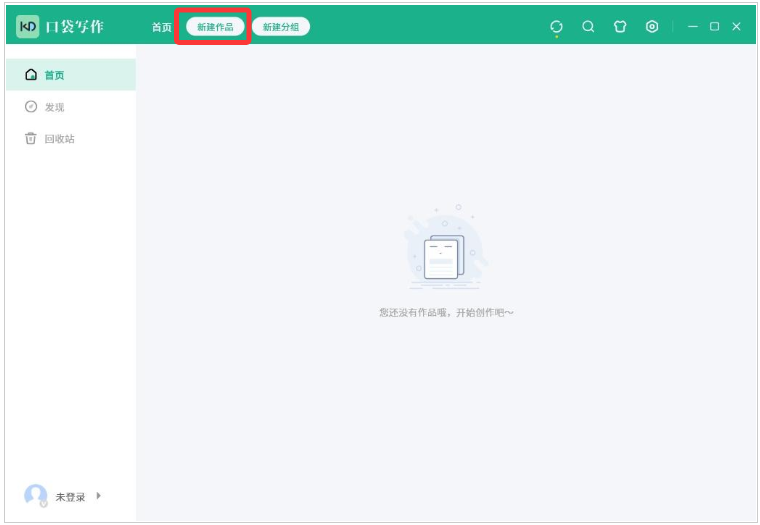
Task: Click the compass discover icon
Action: click(x=31, y=107)
